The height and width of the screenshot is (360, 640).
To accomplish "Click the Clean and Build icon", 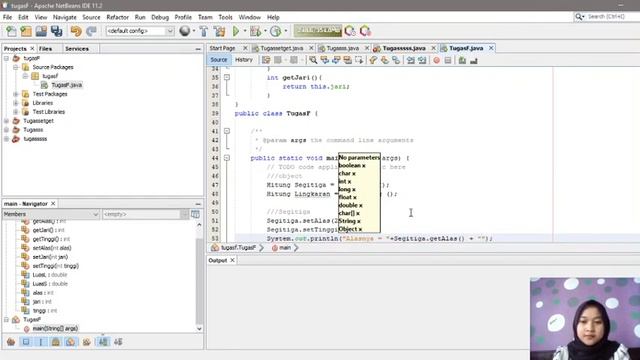I will [219, 31].
